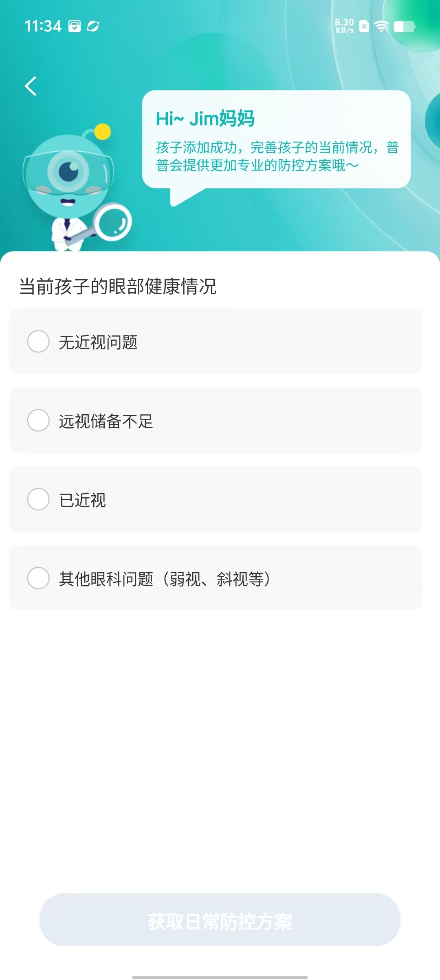Viewport: 440px width, 980px height.
Task: Tap the 获取日常防控方案 button
Action: (220, 920)
